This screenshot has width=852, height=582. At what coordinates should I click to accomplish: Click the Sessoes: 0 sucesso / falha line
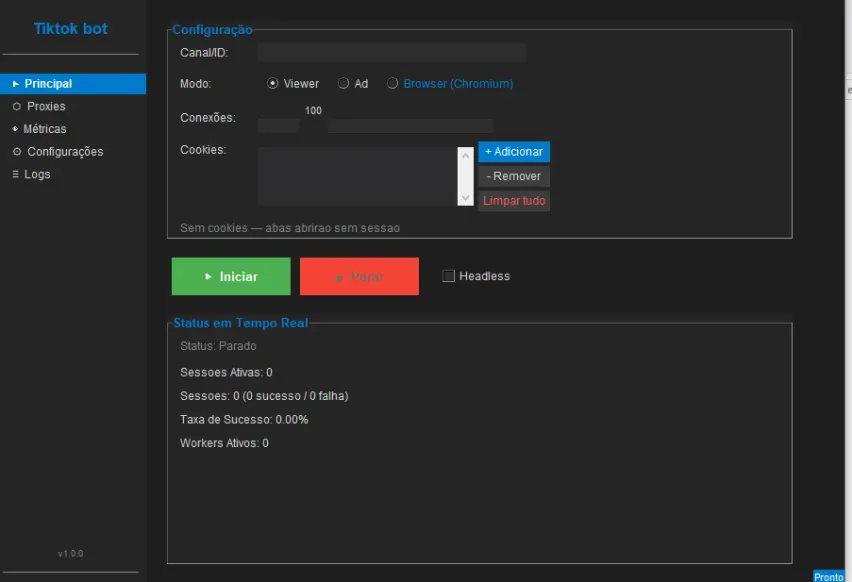[264, 396]
